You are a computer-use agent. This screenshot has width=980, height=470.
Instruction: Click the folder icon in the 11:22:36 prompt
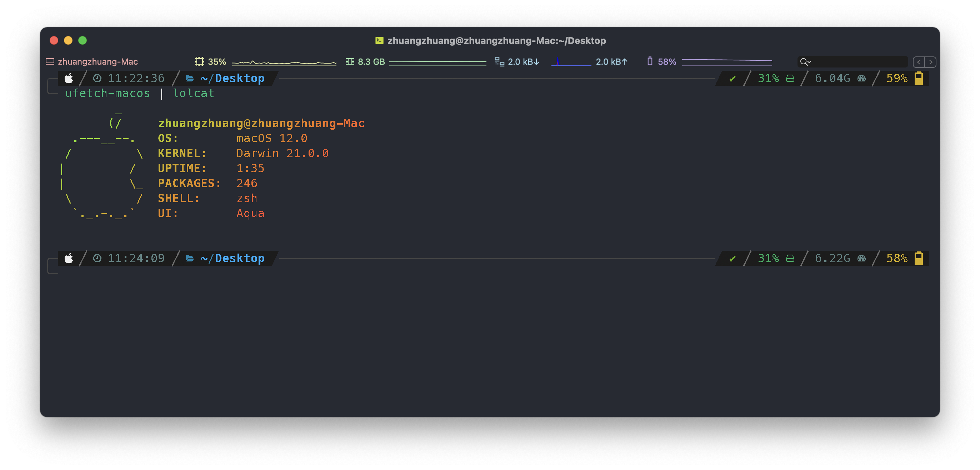[x=190, y=79]
